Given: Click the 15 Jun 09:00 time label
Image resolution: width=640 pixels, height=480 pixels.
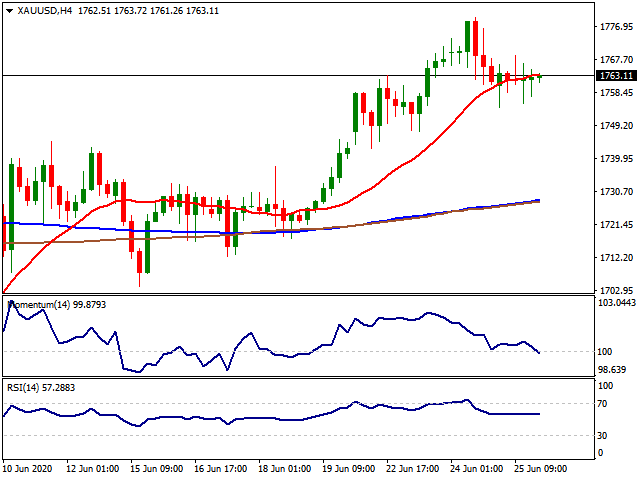Looking at the screenshot, I should point(157,469).
